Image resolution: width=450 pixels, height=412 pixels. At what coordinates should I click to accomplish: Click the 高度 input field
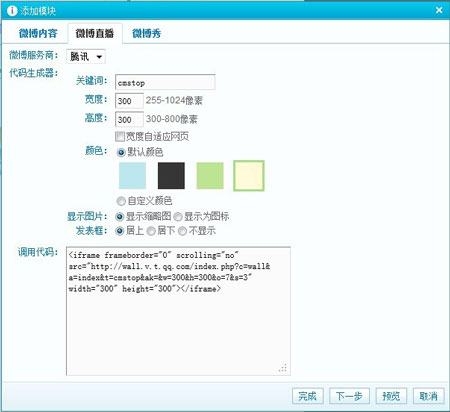129,119
